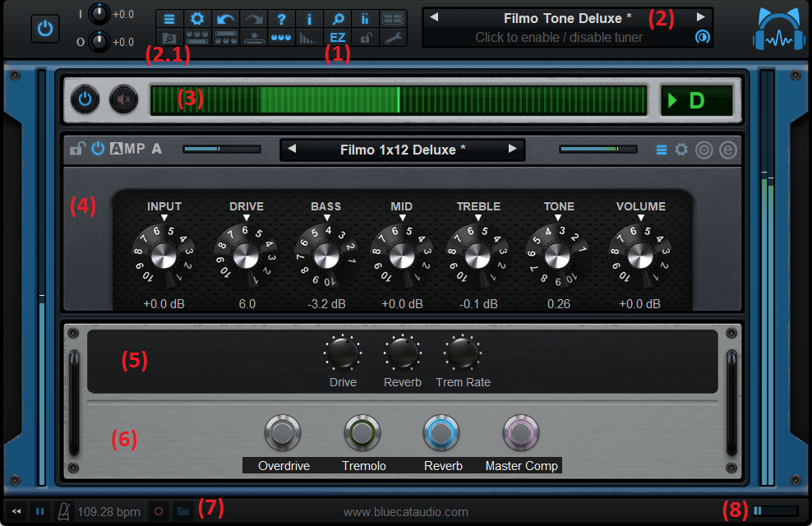Click the rewind transport button
812x526 pixels.
point(16,511)
